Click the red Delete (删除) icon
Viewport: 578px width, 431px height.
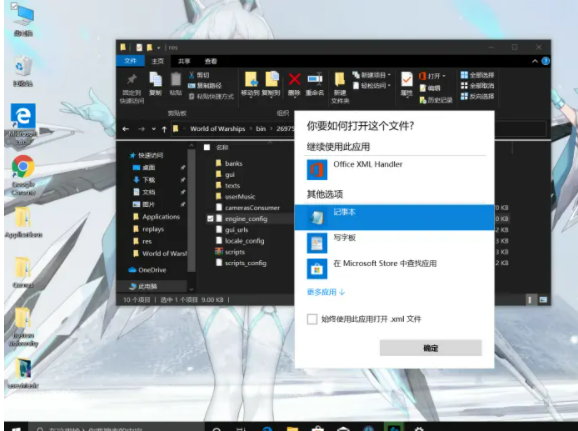pyautogui.click(x=294, y=79)
